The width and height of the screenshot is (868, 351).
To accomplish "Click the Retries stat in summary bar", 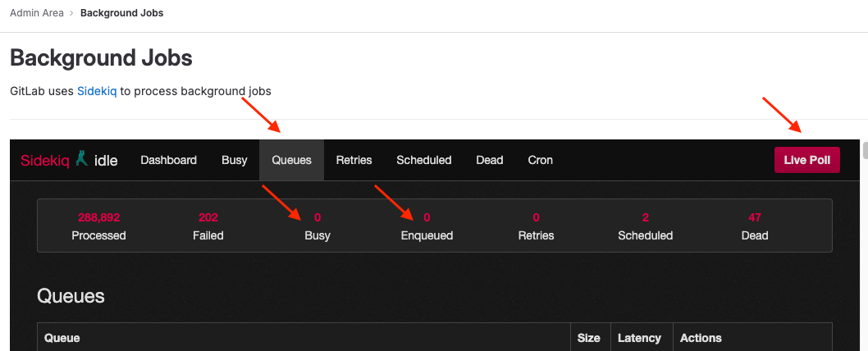I will [536, 226].
